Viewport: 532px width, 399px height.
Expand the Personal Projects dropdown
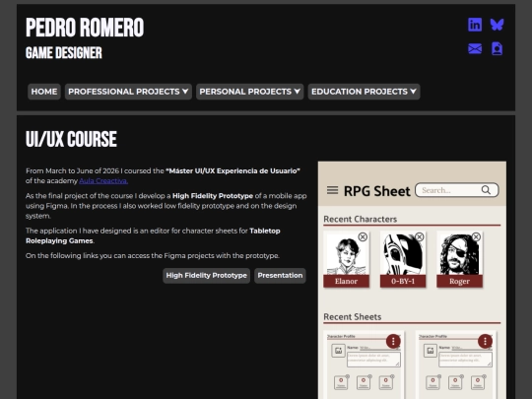(x=249, y=92)
